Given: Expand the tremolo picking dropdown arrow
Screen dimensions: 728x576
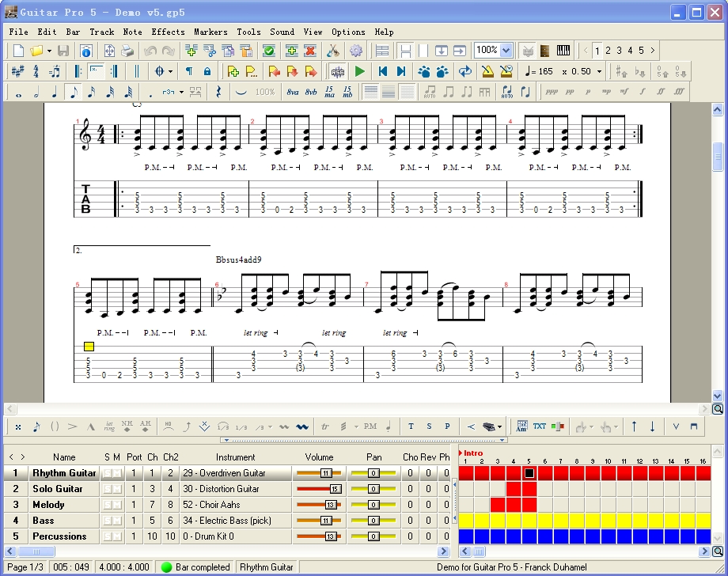Looking at the screenshot, I should click(x=356, y=426).
